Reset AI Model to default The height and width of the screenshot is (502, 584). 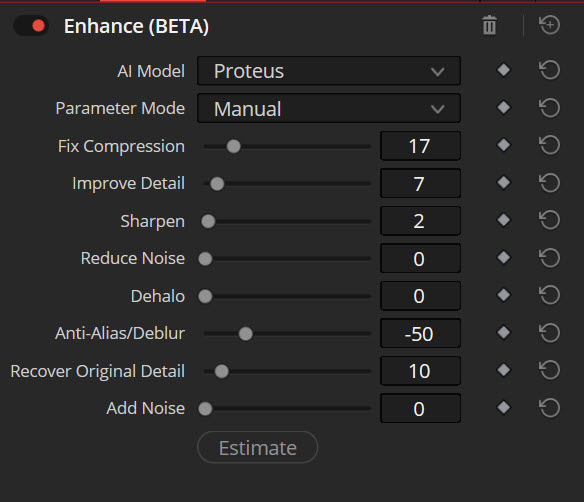click(549, 70)
